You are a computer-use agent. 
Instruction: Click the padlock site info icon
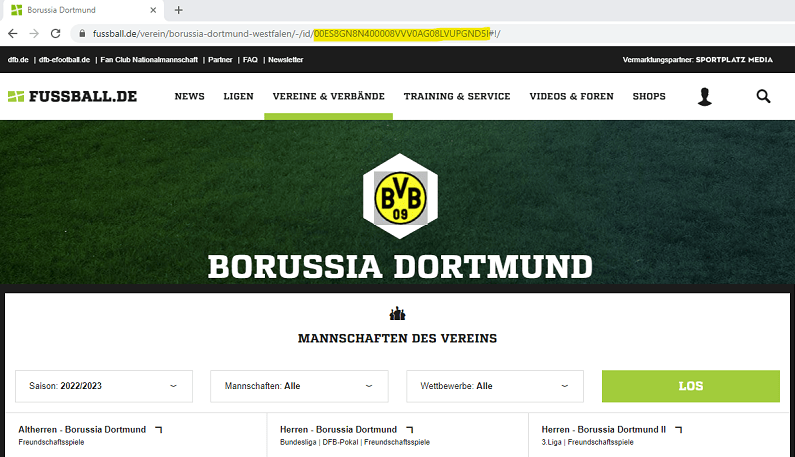click(82, 33)
